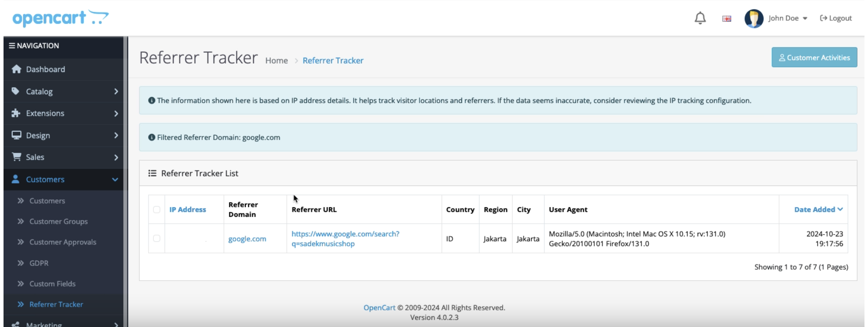The width and height of the screenshot is (868, 327).
Task: Click the language flag icon
Action: click(726, 18)
